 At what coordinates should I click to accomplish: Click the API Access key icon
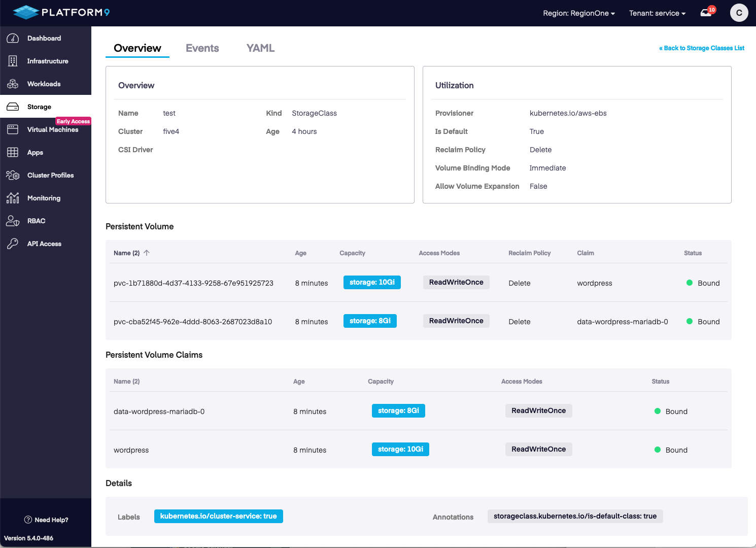[x=13, y=244]
